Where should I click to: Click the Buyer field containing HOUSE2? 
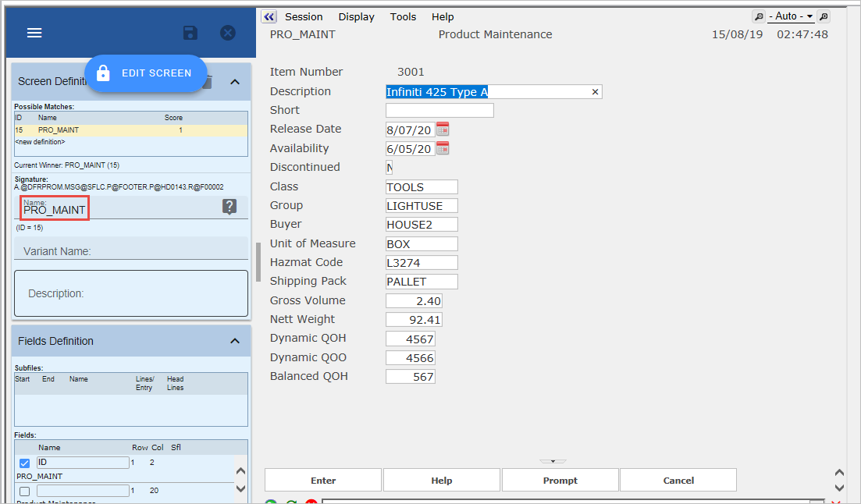point(422,225)
